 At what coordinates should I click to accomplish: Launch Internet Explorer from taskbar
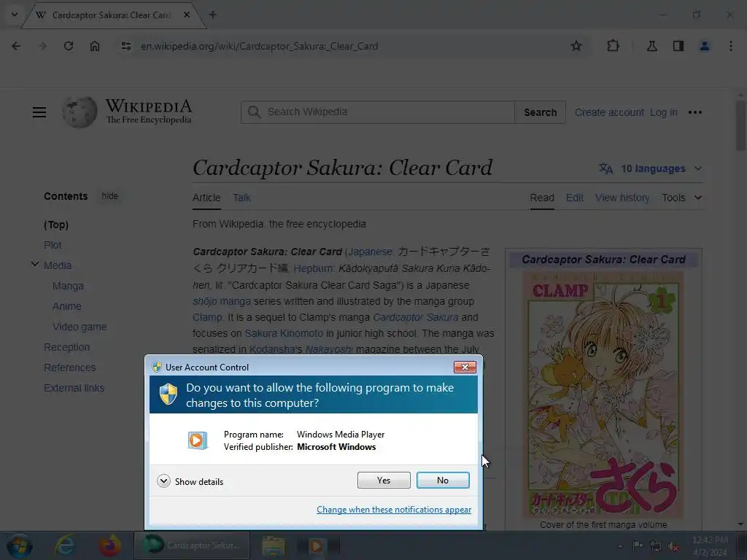click(x=64, y=545)
